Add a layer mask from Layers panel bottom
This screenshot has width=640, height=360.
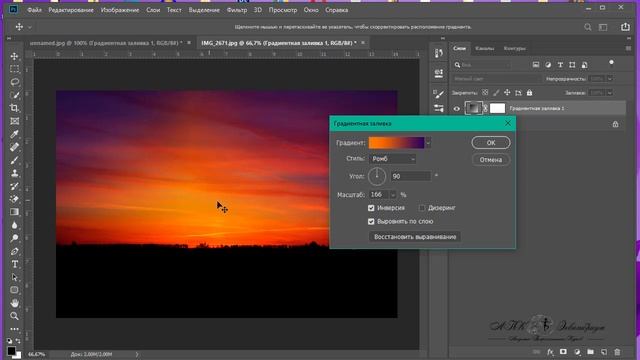pos(563,352)
